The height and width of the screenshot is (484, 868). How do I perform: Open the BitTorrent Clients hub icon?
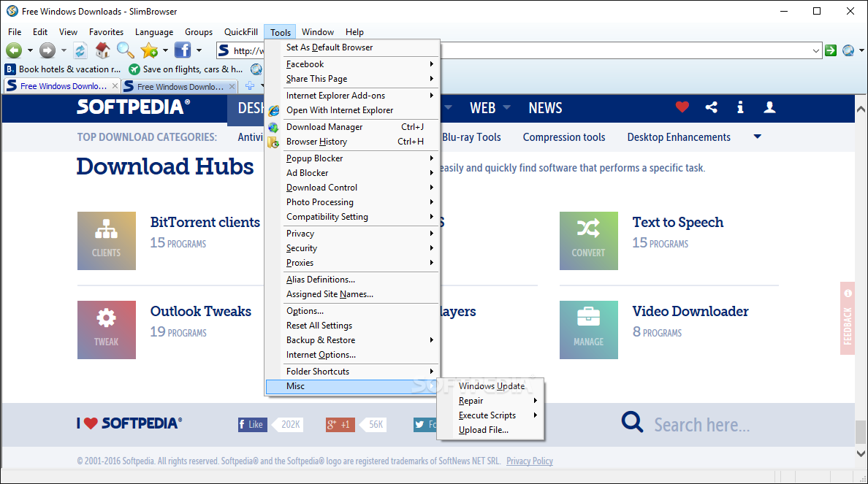[x=106, y=241]
